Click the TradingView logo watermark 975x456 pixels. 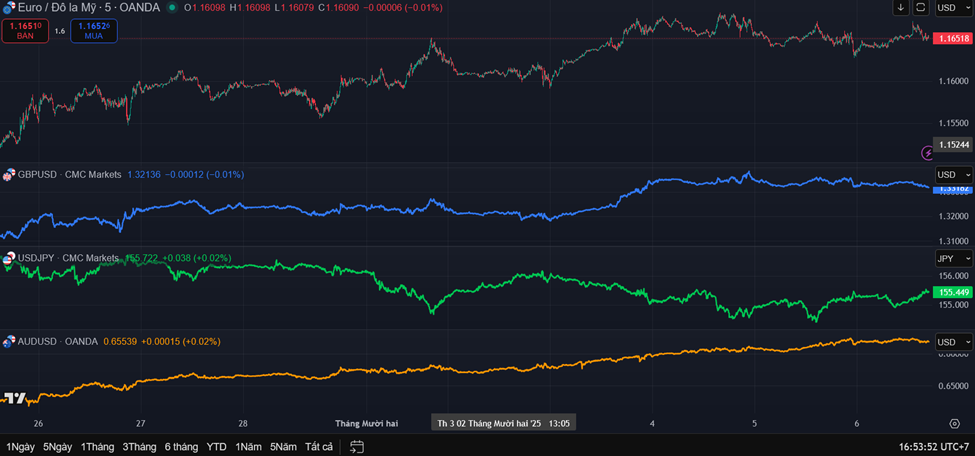[14, 398]
